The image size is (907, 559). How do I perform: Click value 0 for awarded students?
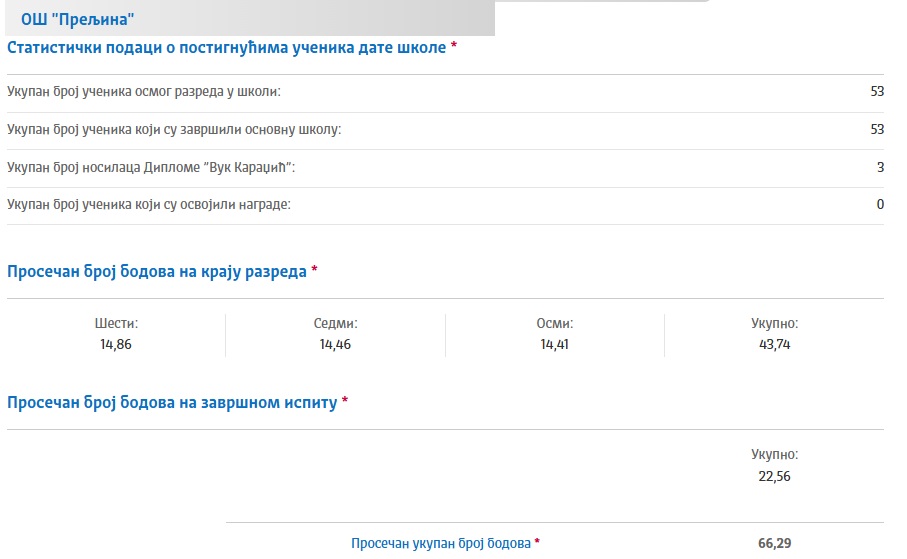(880, 204)
